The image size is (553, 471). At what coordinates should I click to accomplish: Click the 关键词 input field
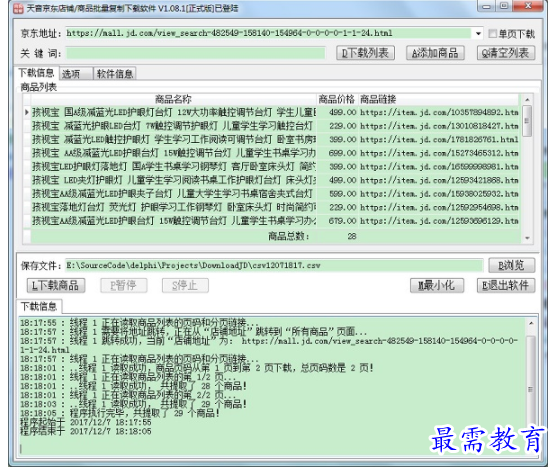click(x=195, y=53)
